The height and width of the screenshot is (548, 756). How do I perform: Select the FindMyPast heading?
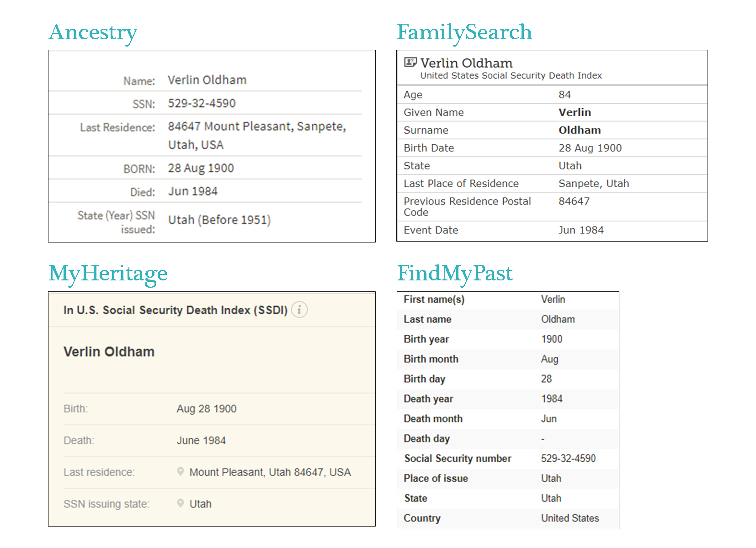coord(455,274)
